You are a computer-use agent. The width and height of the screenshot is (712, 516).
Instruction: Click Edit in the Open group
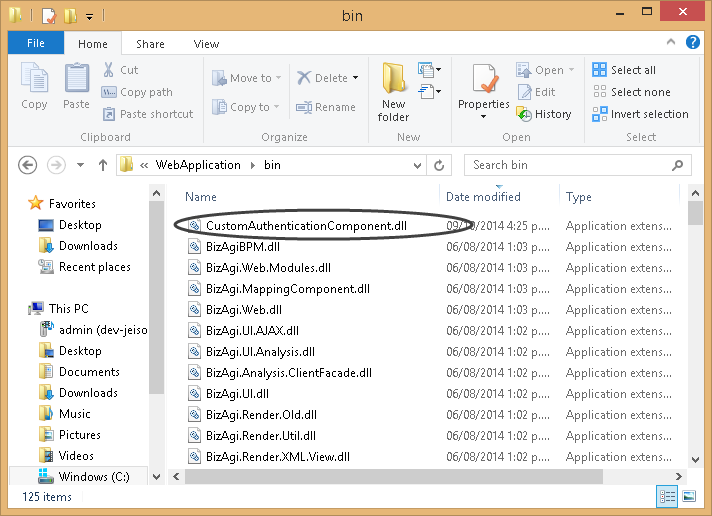(x=537, y=92)
